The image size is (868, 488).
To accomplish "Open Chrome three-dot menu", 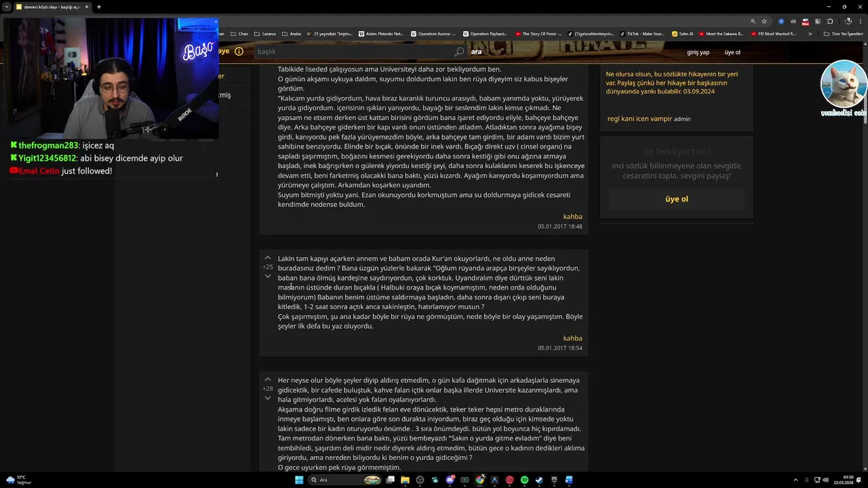I will [x=860, y=21].
